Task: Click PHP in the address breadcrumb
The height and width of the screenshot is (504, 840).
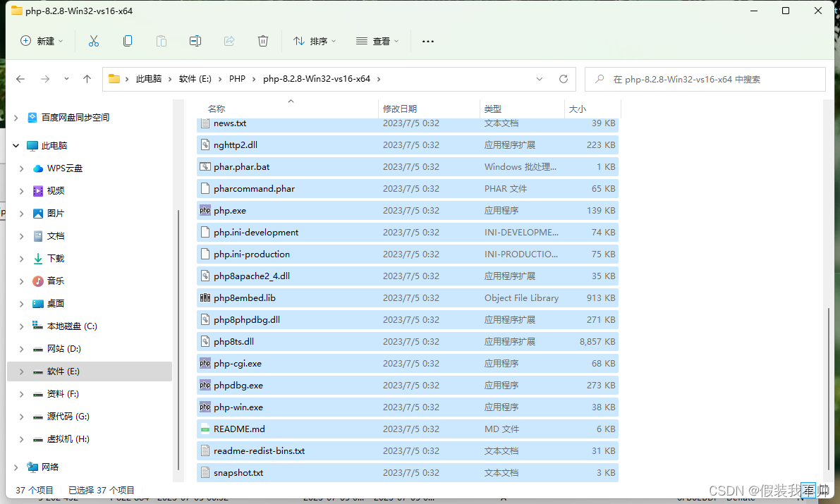Action: click(x=237, y=79)
